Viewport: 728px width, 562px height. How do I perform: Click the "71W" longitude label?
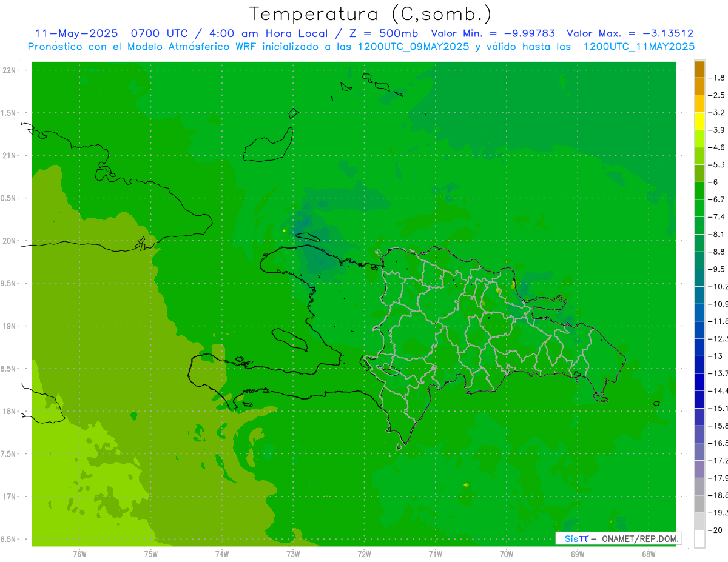435,554
